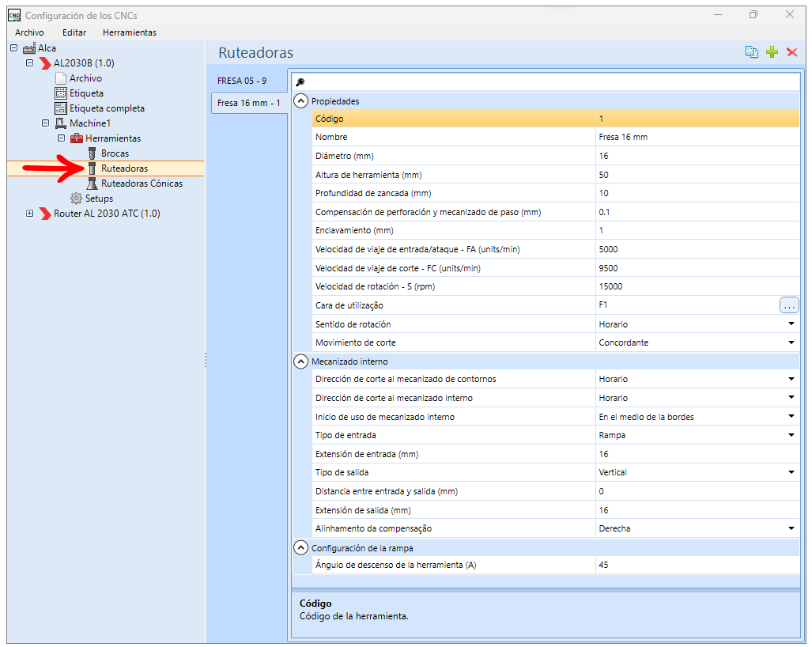The image size is (812, 647).
Task: Click the Enclavamiento (mm) label
Action: click(354, 230)
